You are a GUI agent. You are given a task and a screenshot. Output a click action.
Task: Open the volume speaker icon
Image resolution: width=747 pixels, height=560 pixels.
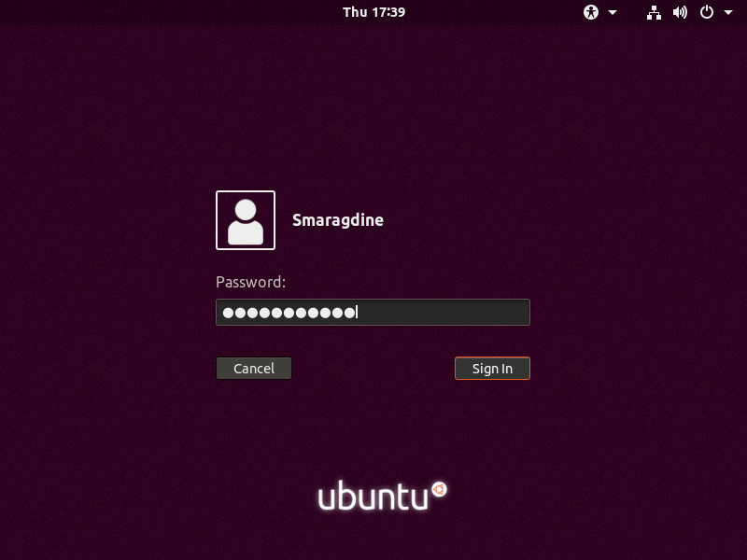pyautogui.click(x=680, y=12)
